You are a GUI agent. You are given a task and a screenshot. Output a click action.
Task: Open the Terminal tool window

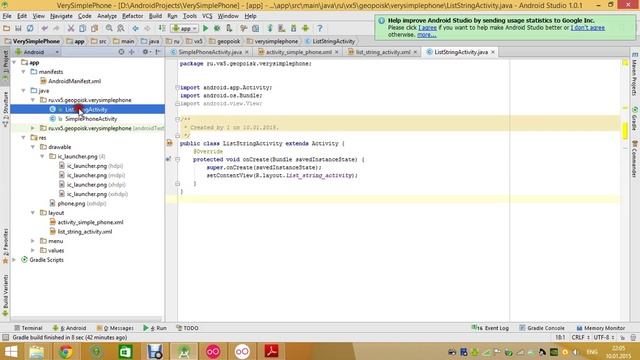tap(28, 328)
